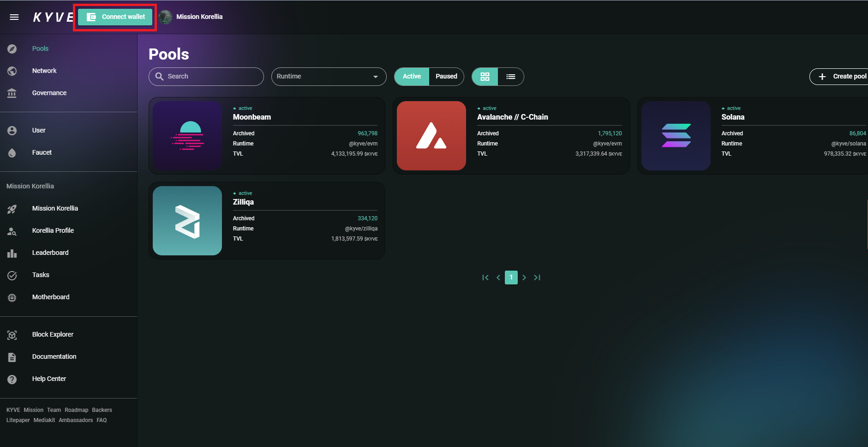Go to last page of pagination

tap(537, 278)
